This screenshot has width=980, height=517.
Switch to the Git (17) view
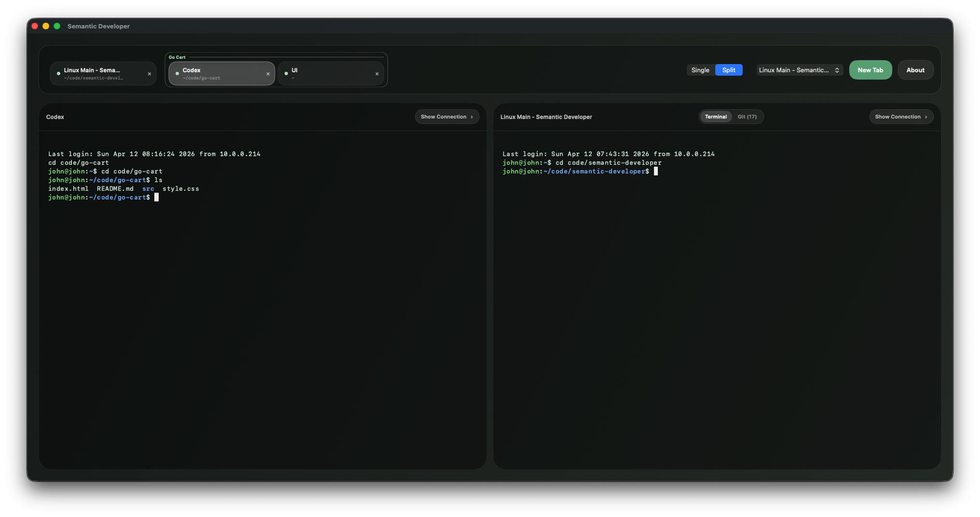point(748,117)
